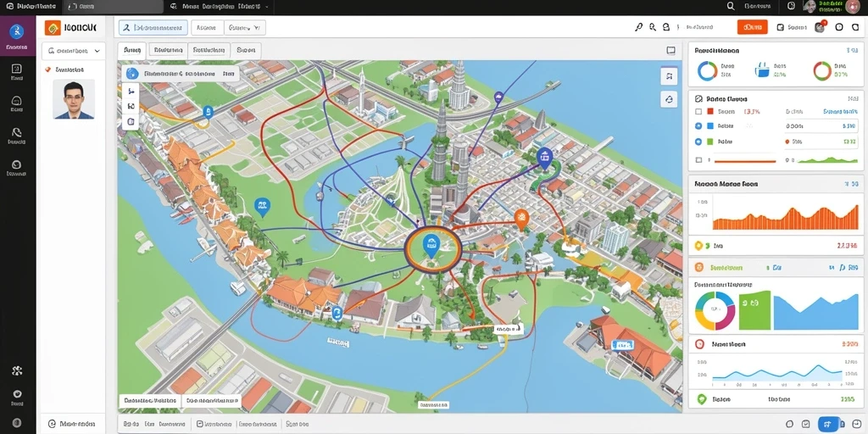
Task: Click the monitor icon above the map
Action: [671, 50]
